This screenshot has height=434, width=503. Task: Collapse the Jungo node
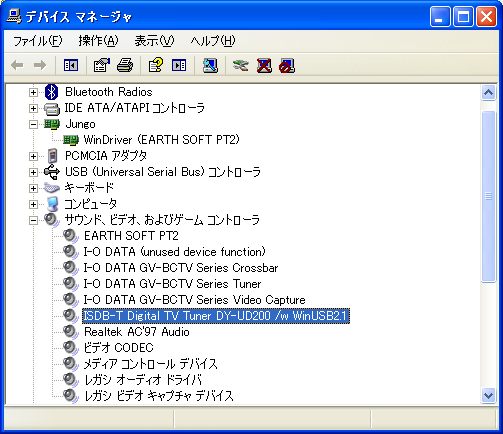(33, 124)
